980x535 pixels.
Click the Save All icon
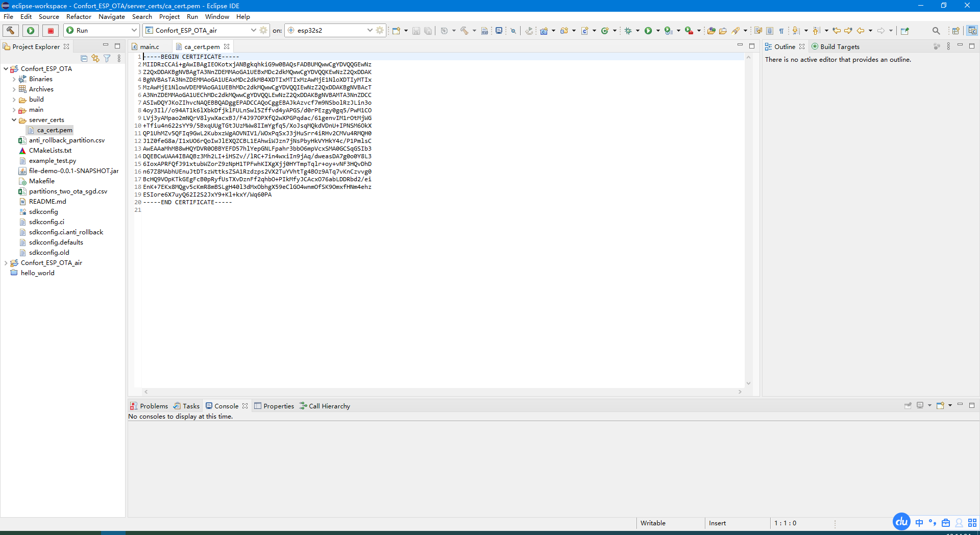click(x=428, y=31)
